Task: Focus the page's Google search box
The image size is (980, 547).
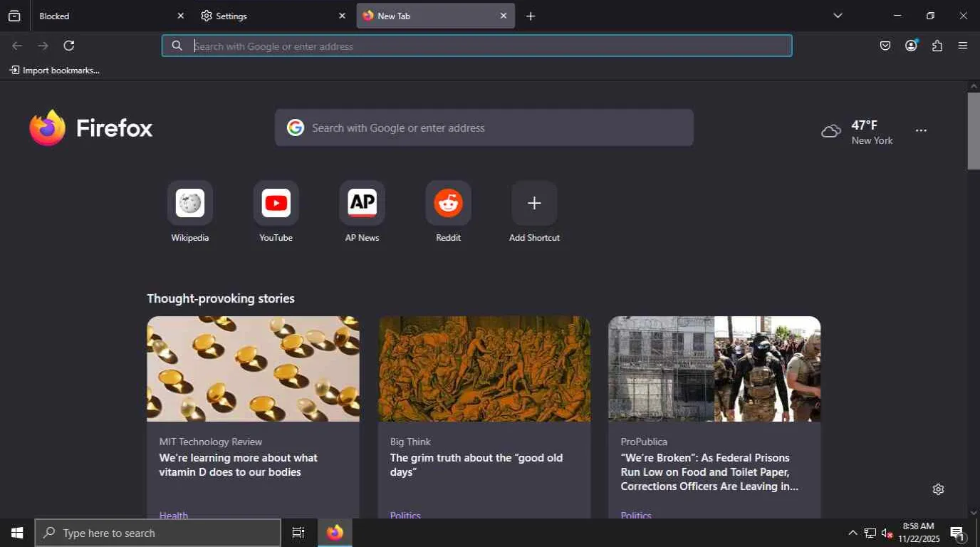Action: (x=484, y=127)
